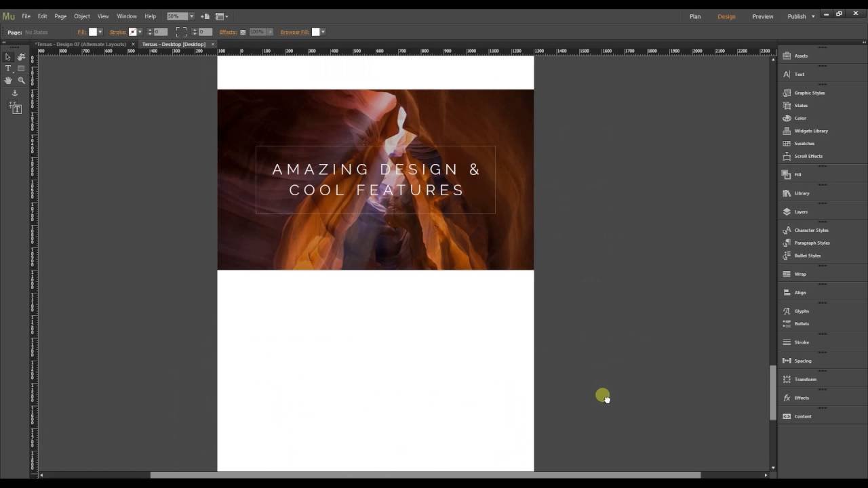Image resolution: width=868 pixels, height=488 pixels.
Task: Click the anchor link tool icon
Action: 15,93
